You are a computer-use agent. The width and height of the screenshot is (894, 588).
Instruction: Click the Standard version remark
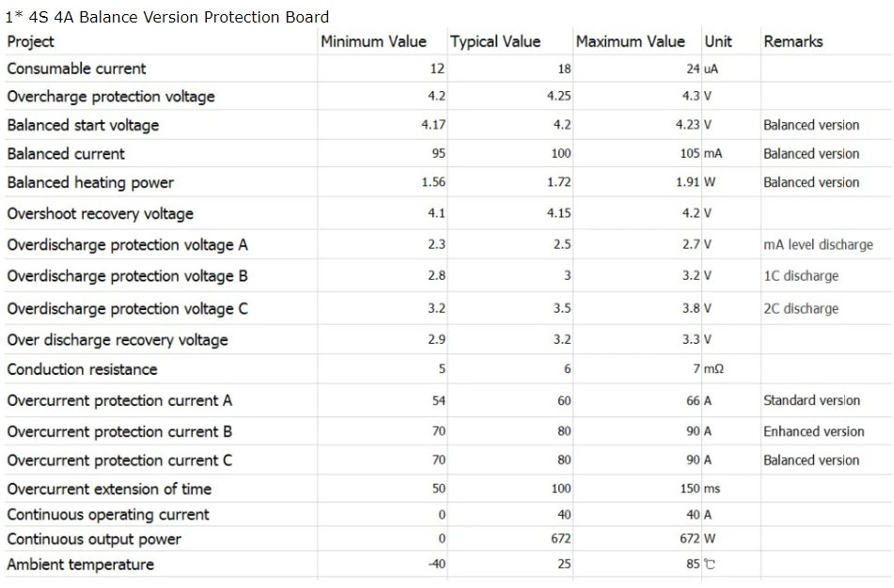pyautogui.click(x=811, y=400)
